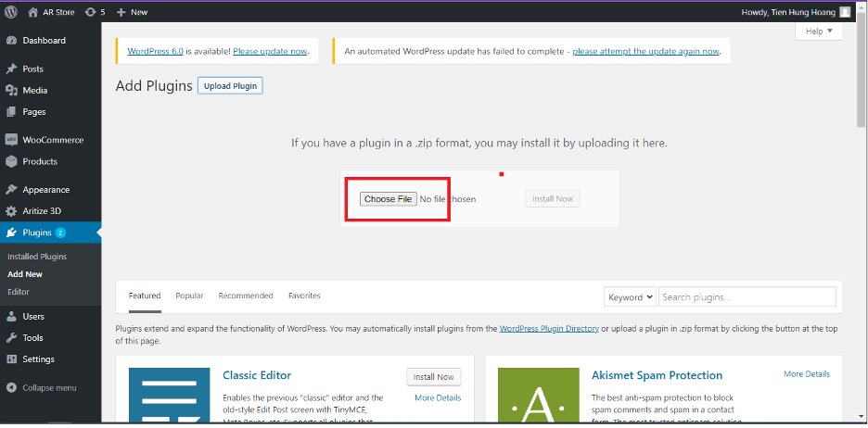Click the Products box icon
This screenshot has height=428, width=868.
pyautogui.click(x=11, y=161)
